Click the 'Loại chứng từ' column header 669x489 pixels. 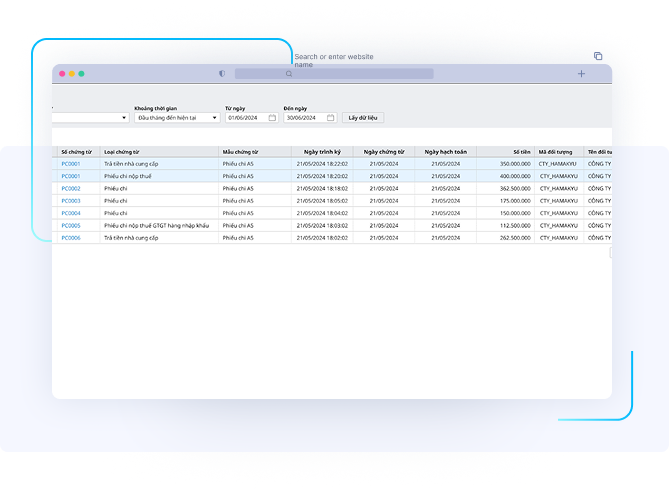click(122, 151)
